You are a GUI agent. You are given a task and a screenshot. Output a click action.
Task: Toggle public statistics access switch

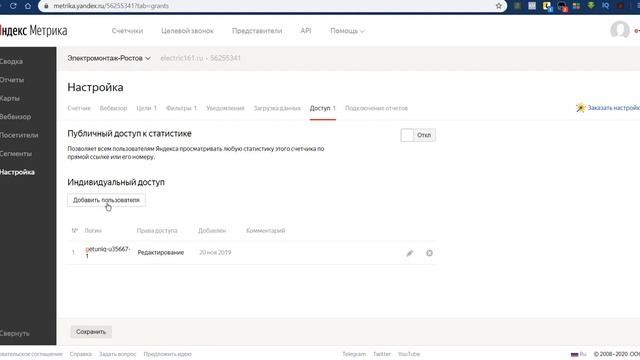coord(418,135)
